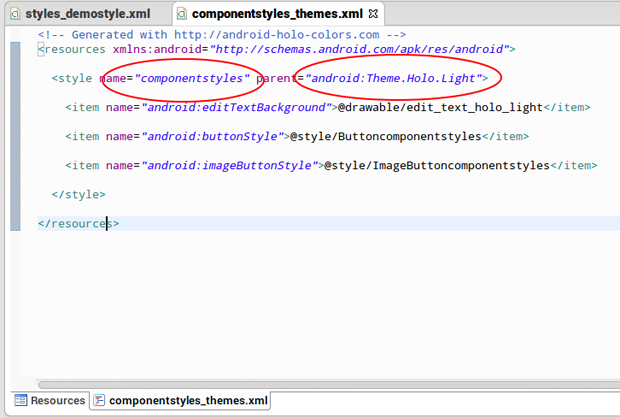Screen dimensions: 620x418
Task: Click the @style/ImageButtoncomponentstyles value
Action: click(437, 166)
